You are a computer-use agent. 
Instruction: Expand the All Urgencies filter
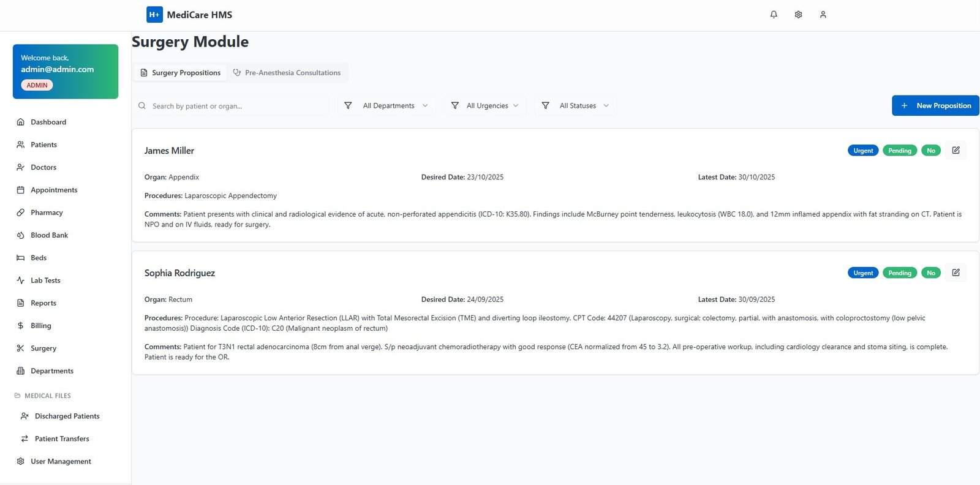coord(485,105)
